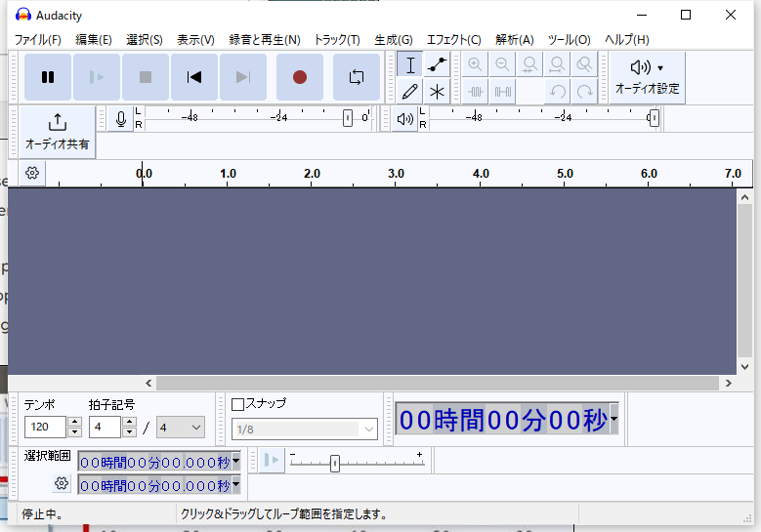Click the Zoom Out magnifier
Screen dimensions: 761x532
(502, 64)
